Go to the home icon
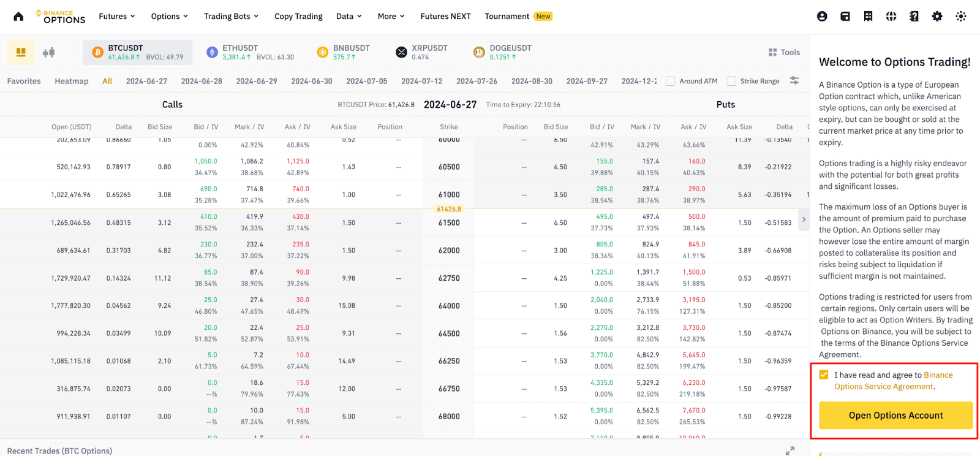Viewport: 980px width, 456px height. (18, 17)
